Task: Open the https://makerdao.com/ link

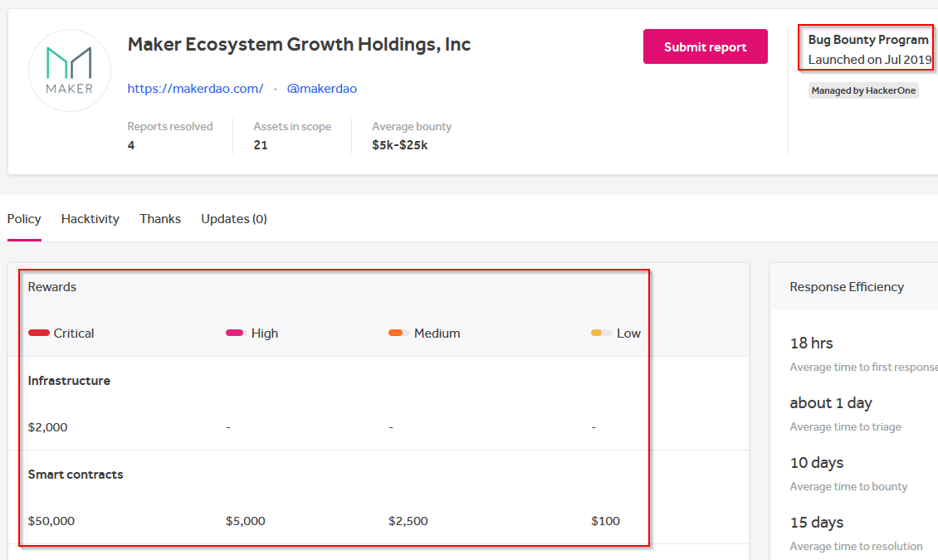Action: coord(195,89)
